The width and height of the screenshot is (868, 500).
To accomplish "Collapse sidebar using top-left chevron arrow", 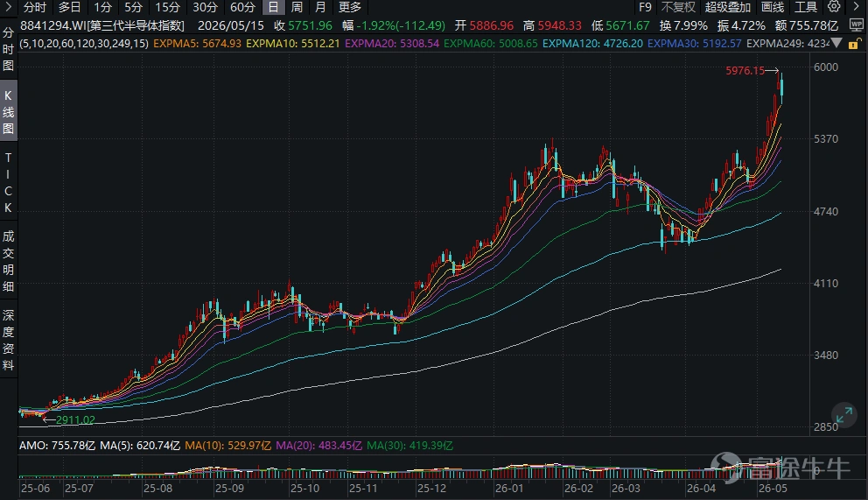I will coord(8,7).
